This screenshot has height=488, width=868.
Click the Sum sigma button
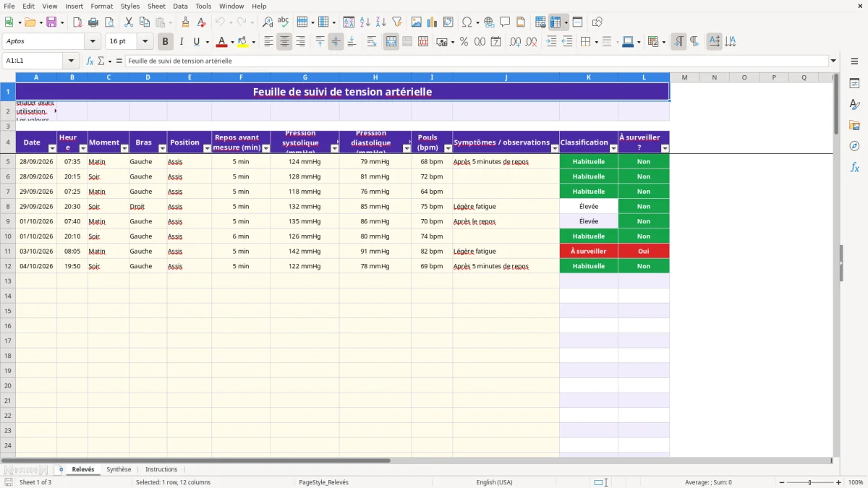pyautogui.click(x=101, y=61)
